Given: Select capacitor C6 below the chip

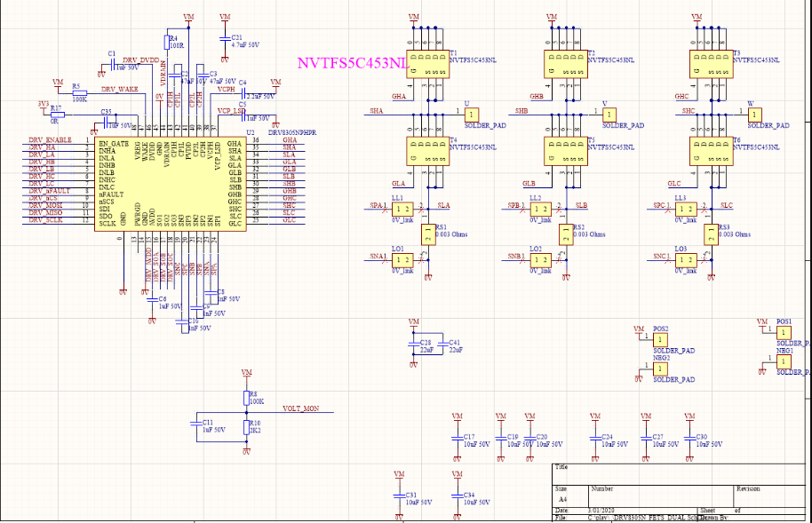Looking at the screenshot, I should pos(152,299).
